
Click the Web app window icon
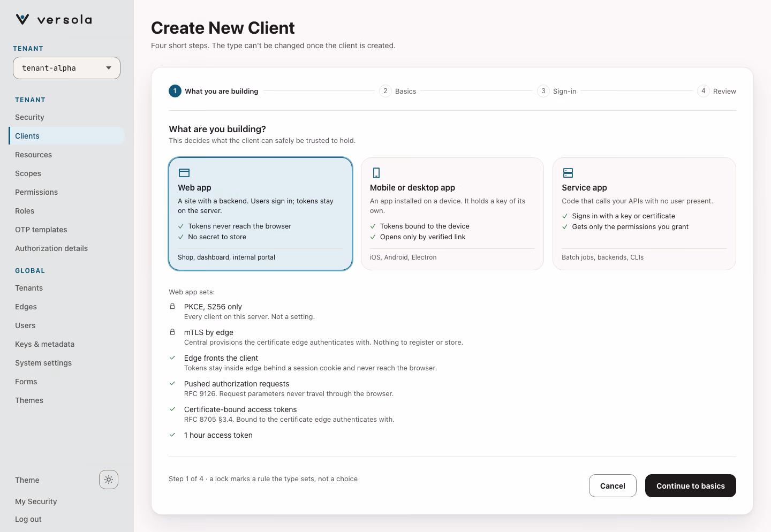click(x=184, y=173)
